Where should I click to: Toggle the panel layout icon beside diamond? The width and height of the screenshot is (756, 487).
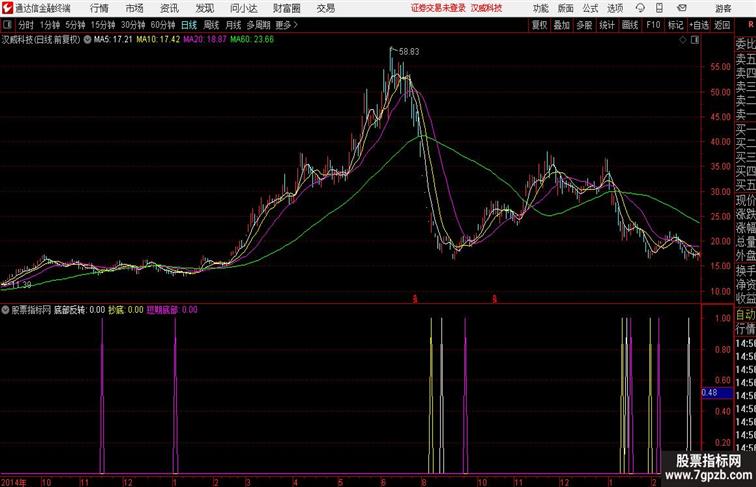pyautogui.click(x=695, y=40)
